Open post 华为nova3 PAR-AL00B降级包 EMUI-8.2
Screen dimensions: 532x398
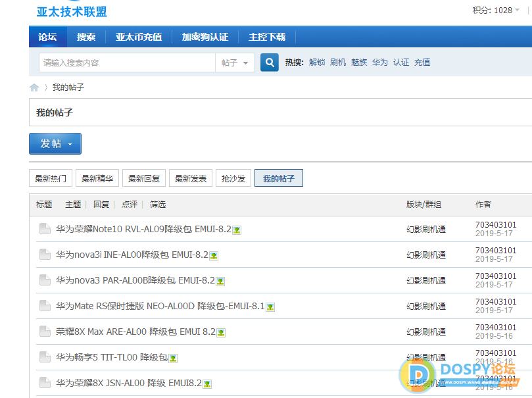[x=135, y=281]
